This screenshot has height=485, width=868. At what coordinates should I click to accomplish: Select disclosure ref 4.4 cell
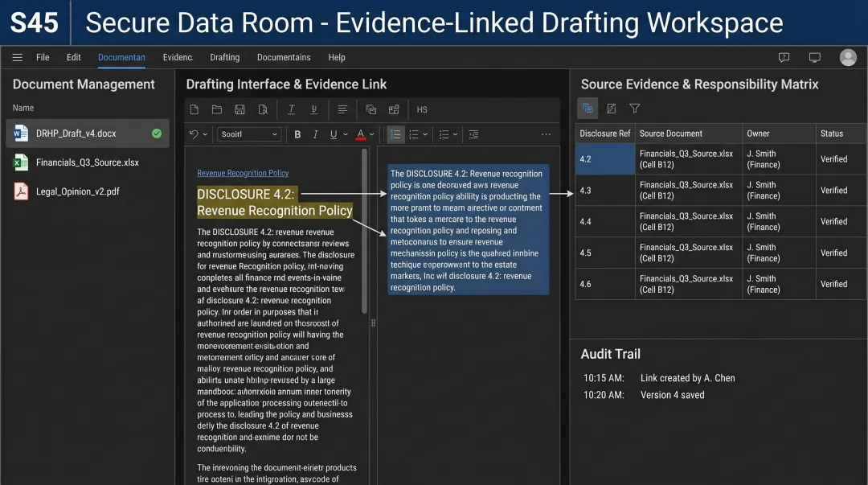(605, 222)
